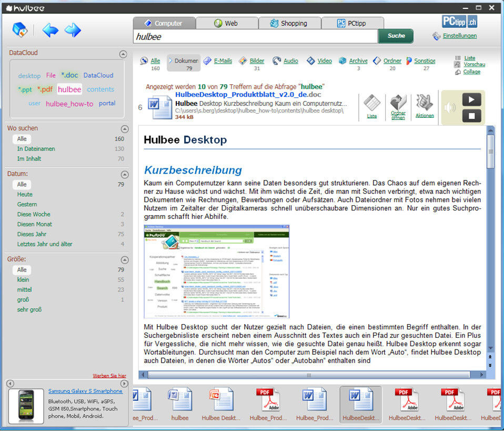Filter size by 'mittel'
This screenshot has width=504, height=431.
tap(24, 289)
